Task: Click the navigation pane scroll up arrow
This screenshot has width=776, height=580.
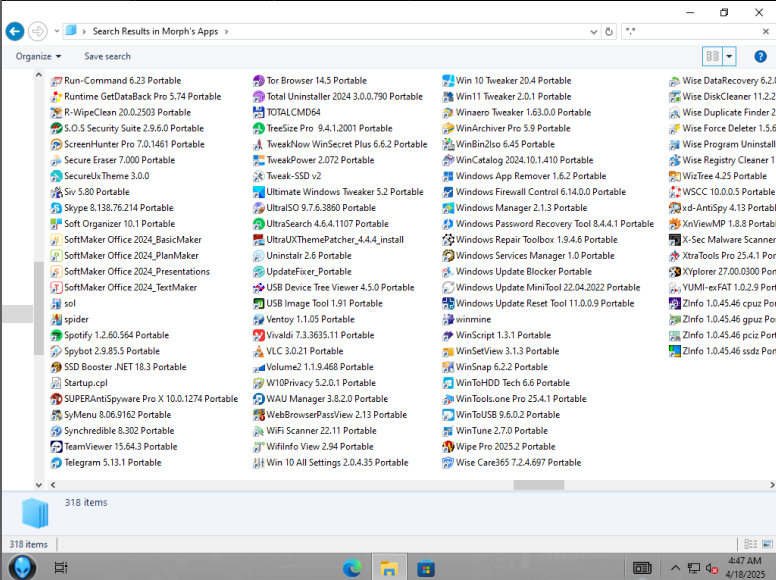Action: tap(39, 75)
